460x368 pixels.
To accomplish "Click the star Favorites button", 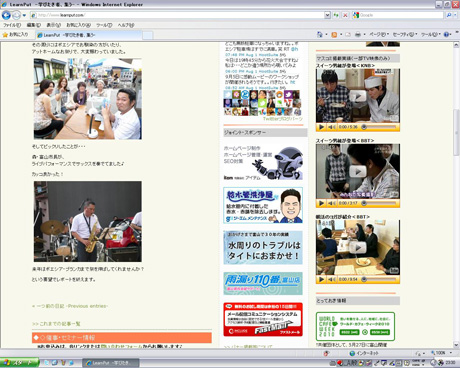I will tap(15, 34).
